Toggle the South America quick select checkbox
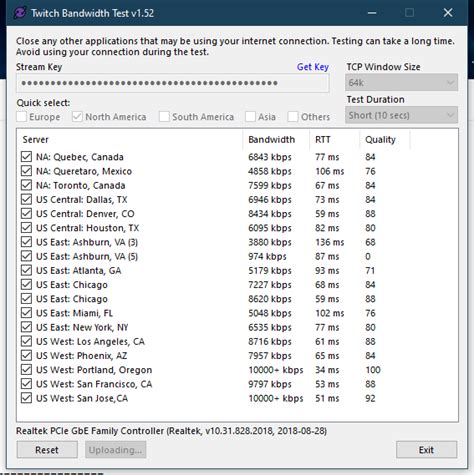This screenshot has width=474, height=475. (x=164, y=117)
